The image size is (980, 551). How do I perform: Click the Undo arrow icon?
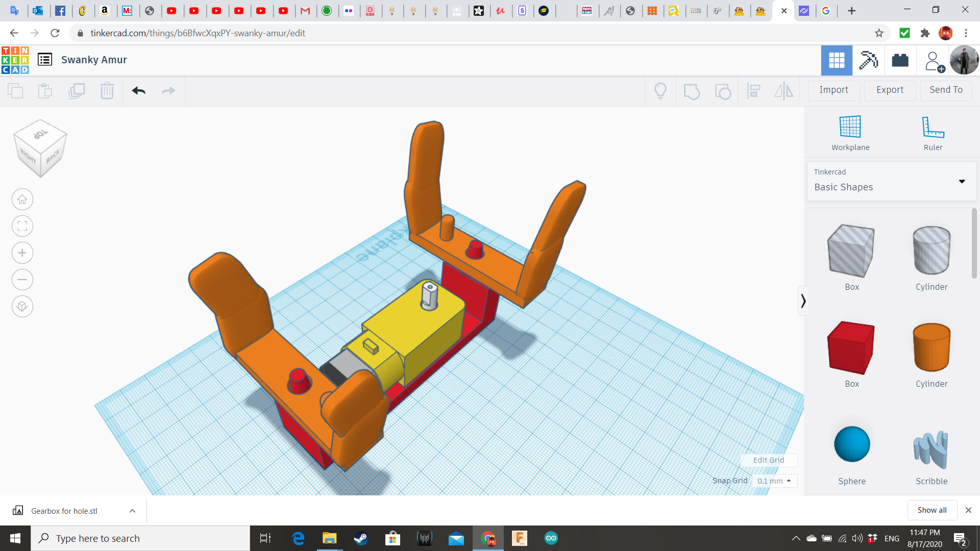[138, 91]
